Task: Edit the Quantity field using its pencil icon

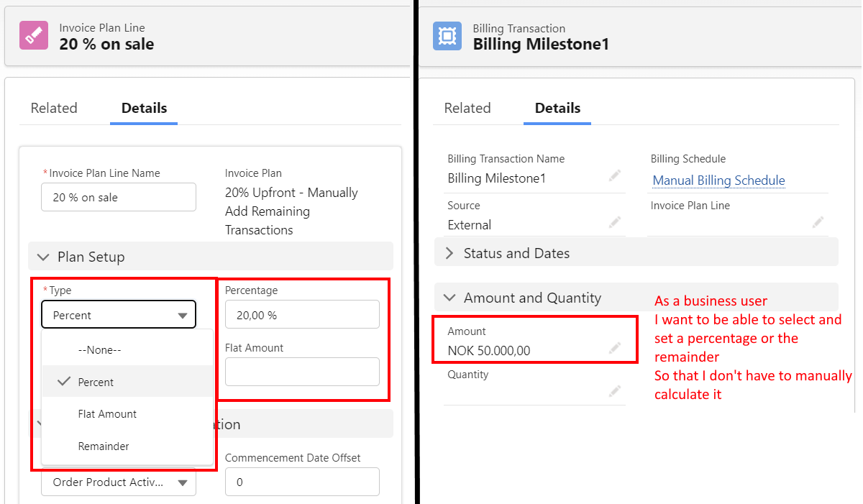Action: (x=615, y=391)
